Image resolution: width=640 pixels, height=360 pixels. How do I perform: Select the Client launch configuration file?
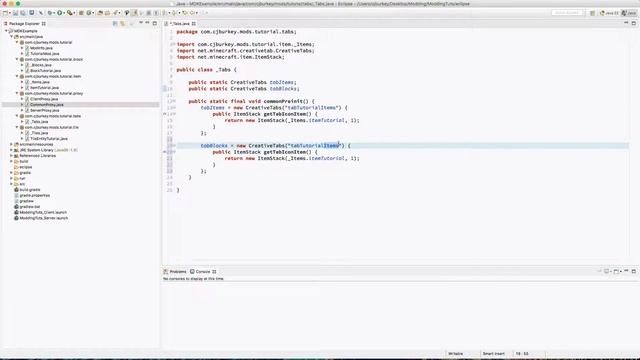click(43, 212)
